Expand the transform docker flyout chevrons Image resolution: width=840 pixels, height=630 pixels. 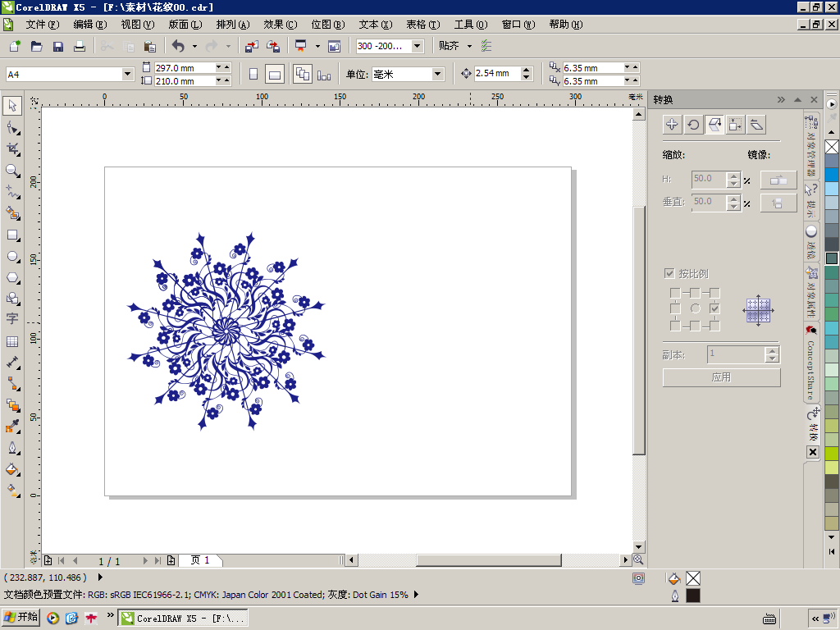781,99
